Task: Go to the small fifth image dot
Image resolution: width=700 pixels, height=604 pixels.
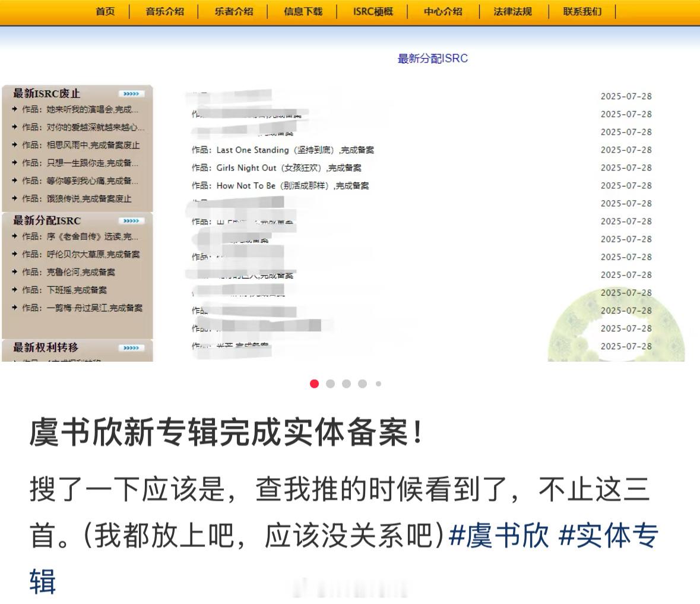Action: (x=379, y=384)
